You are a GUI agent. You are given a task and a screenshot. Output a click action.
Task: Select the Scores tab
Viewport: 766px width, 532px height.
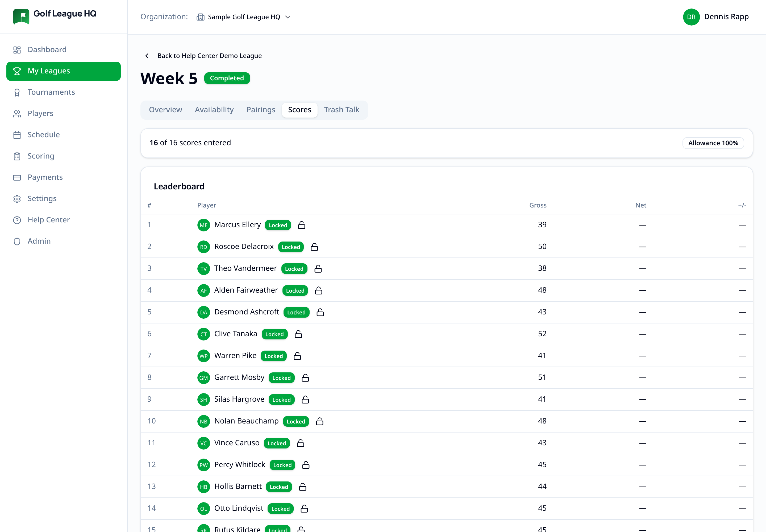(300, 110)
